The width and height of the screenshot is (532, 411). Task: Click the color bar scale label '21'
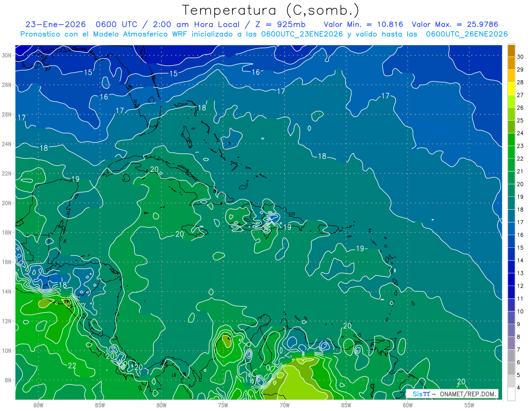[x=520, y=171]
